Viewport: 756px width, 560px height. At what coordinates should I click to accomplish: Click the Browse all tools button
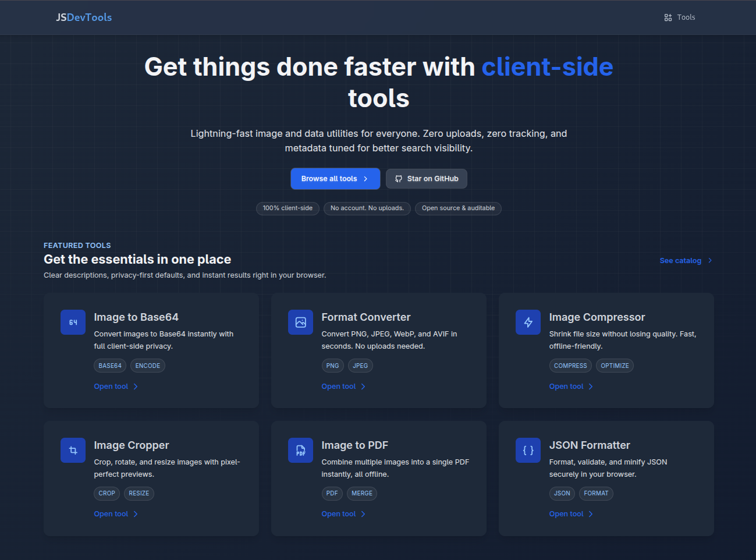tap(335, 179)
